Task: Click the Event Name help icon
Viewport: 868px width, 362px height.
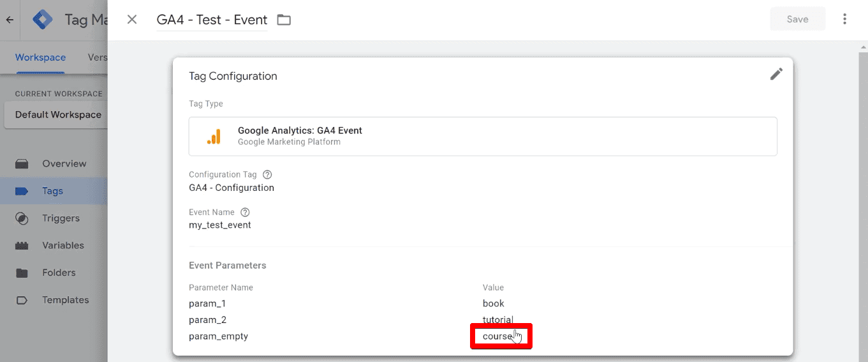Action: [245, 212]
